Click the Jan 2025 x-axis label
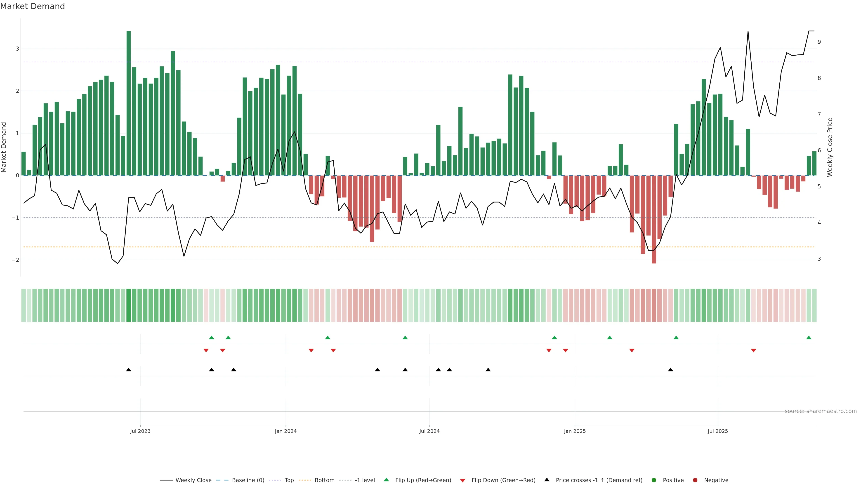Viewport: 868px width, 488px height. click(575, 431)
